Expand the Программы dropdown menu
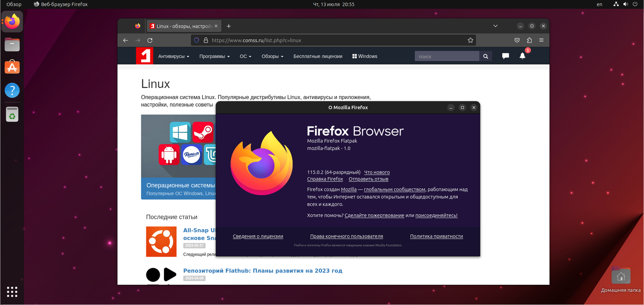 pyautogui.click(x=214, y=56)
